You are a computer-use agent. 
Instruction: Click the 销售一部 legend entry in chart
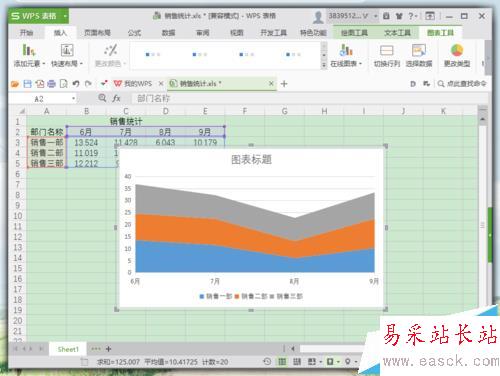(x=215, y=296)
